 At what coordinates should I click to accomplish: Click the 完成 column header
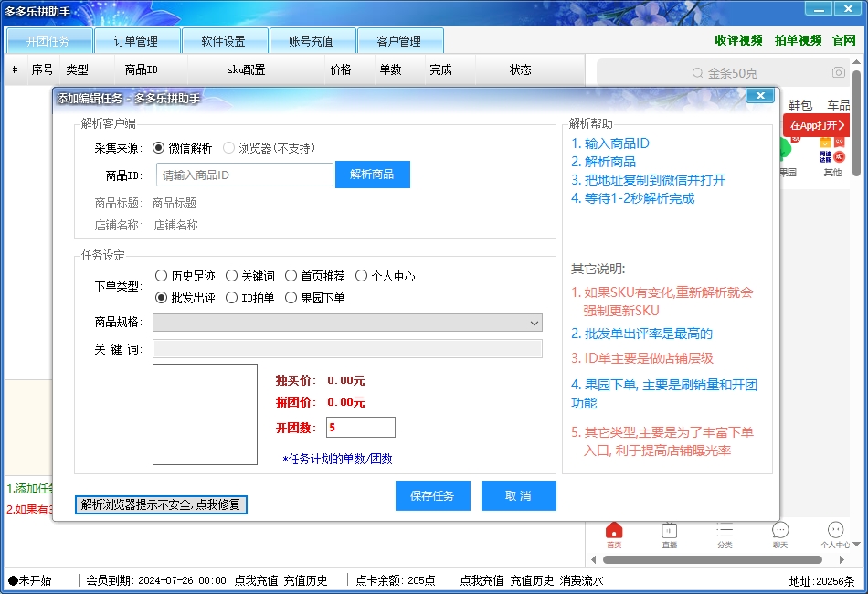440,69
